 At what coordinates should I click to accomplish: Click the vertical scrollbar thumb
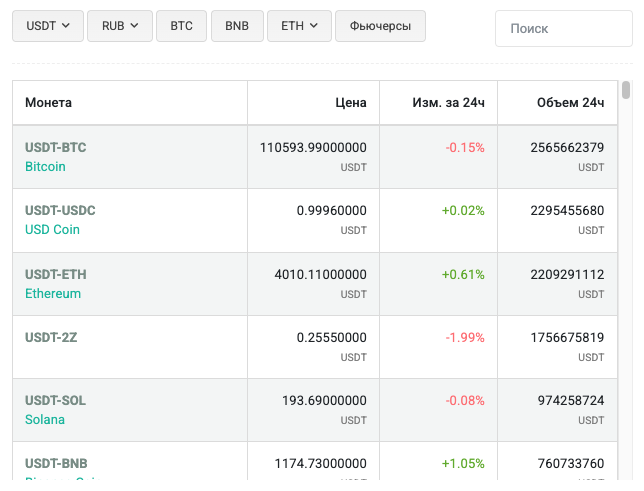click(626, 91)
